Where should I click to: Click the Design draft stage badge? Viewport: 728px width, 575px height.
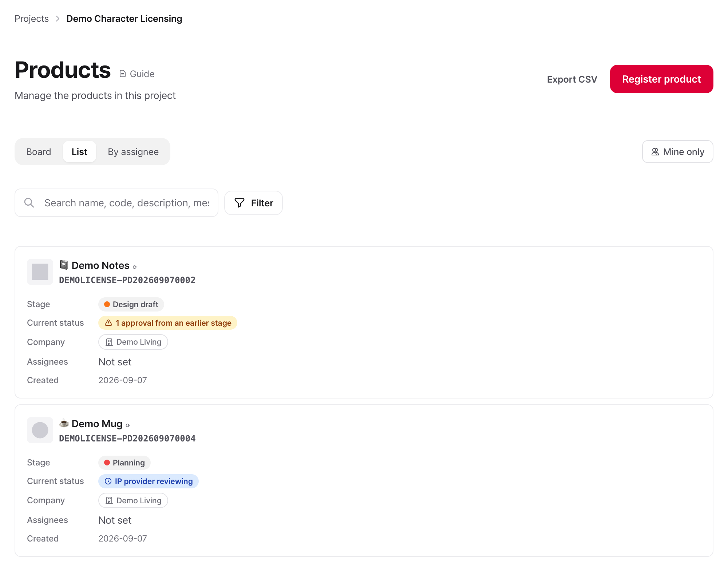tap(131, 304)
